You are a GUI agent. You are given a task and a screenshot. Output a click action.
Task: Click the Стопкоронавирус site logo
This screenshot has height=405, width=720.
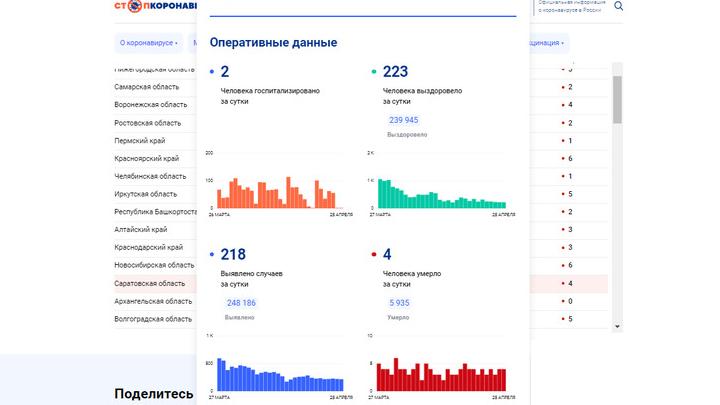point(153,6)
